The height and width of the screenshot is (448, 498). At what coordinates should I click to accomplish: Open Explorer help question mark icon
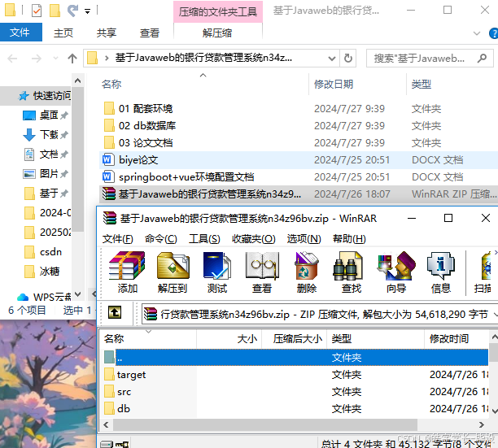point(494,33)
